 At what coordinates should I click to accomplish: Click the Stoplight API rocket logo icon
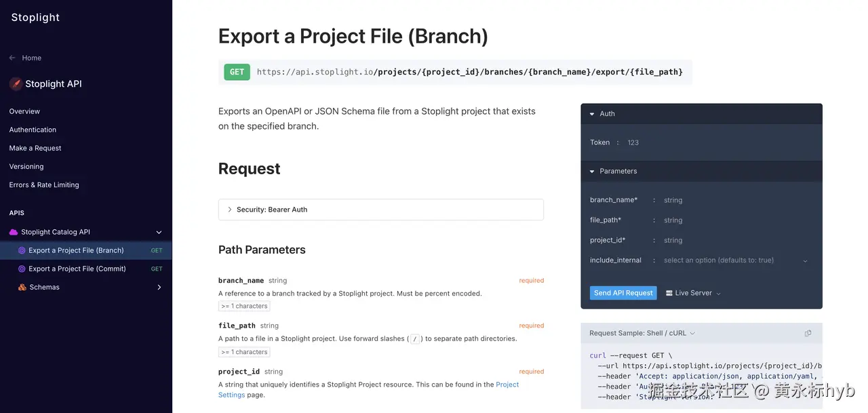pos(16,84)
